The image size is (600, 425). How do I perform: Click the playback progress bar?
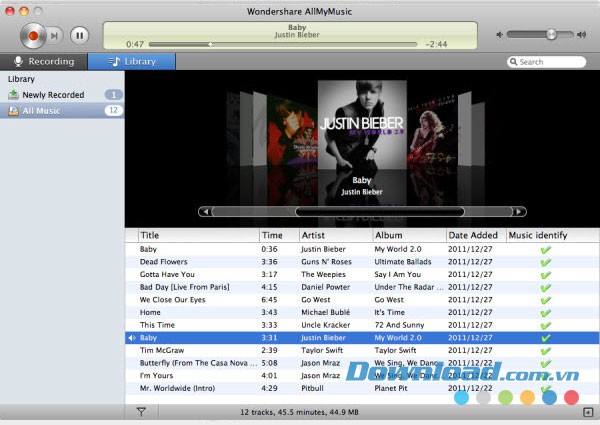coord(283,44)
